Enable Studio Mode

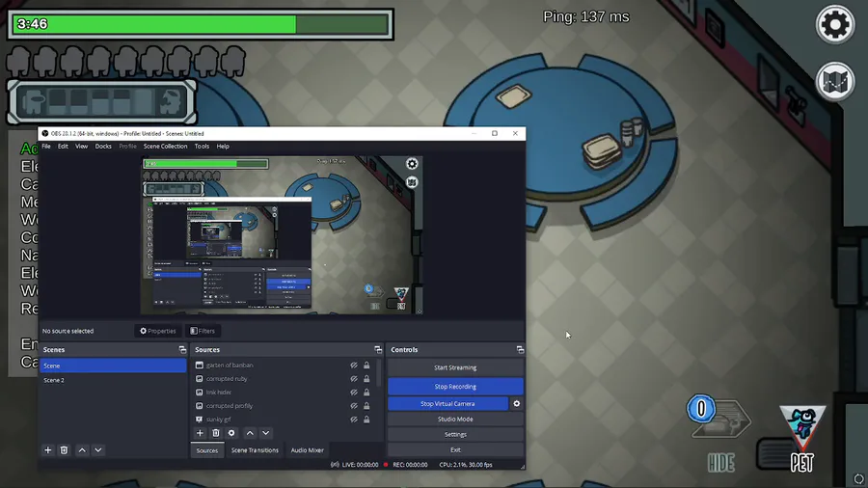point(455,419)
